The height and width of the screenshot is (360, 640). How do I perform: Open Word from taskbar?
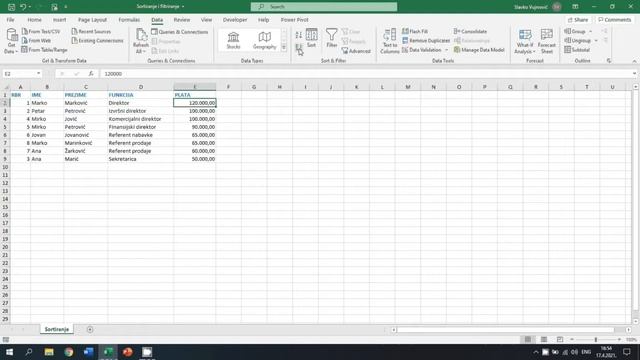pos(88,352)
